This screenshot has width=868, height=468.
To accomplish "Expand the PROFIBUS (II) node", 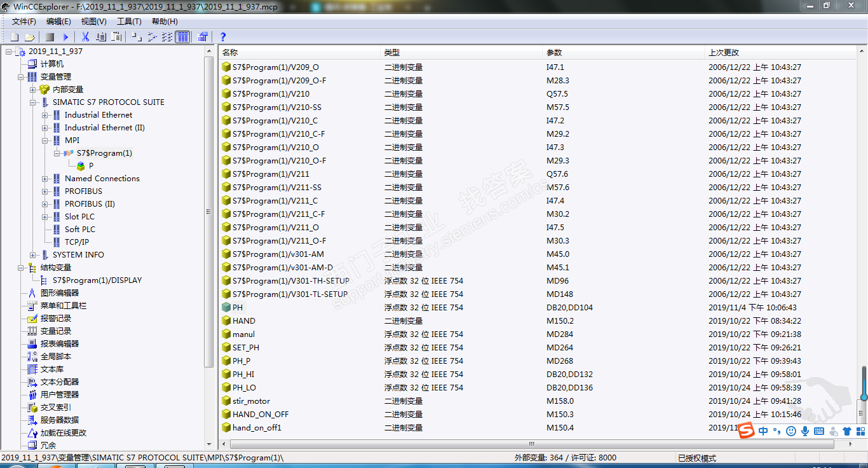I will 45,204.
